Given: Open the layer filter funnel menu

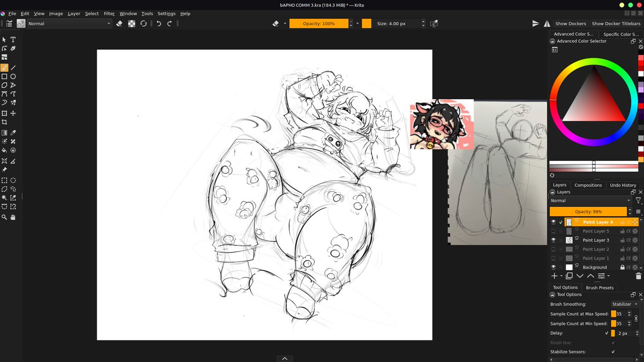Looking at the screenshot, I should (638, 201).
